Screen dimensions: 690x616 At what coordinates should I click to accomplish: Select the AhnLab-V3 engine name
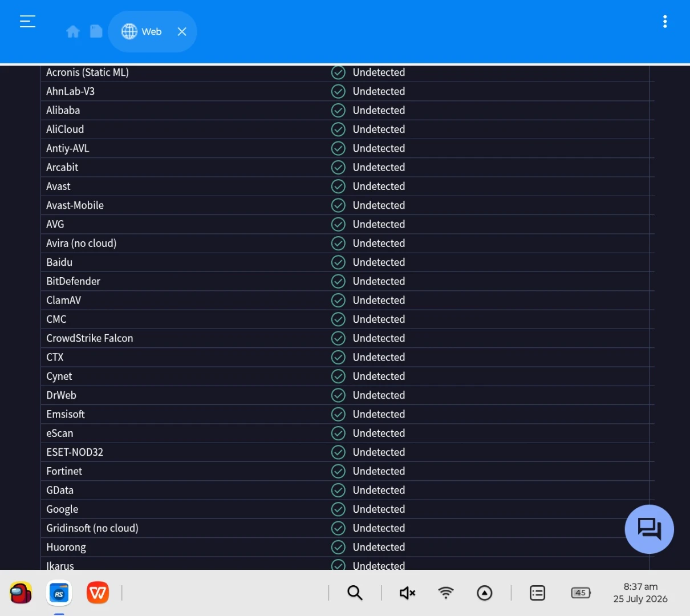click(70, 91)
